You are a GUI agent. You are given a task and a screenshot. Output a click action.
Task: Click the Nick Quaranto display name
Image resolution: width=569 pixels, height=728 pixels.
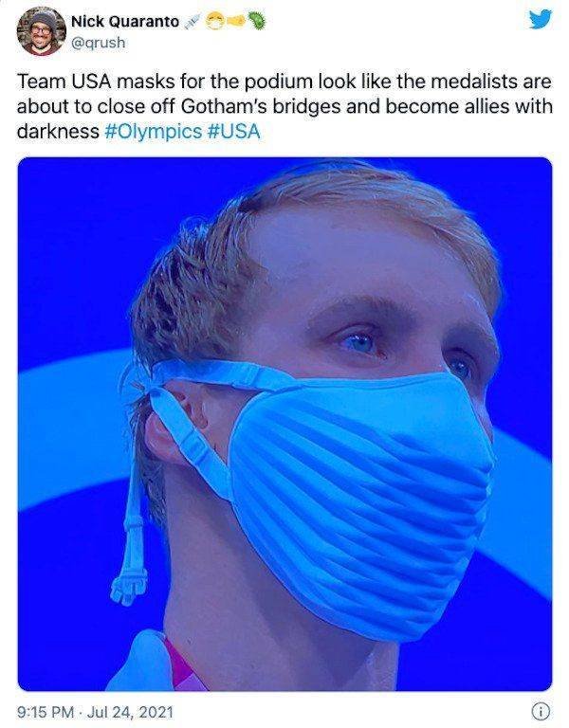pos(125,22)
